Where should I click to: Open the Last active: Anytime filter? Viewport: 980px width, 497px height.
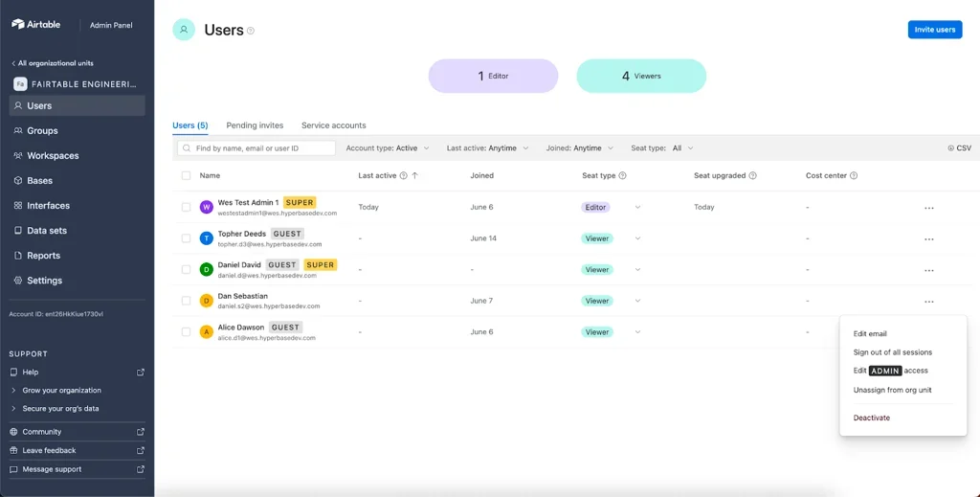point(487,148)
